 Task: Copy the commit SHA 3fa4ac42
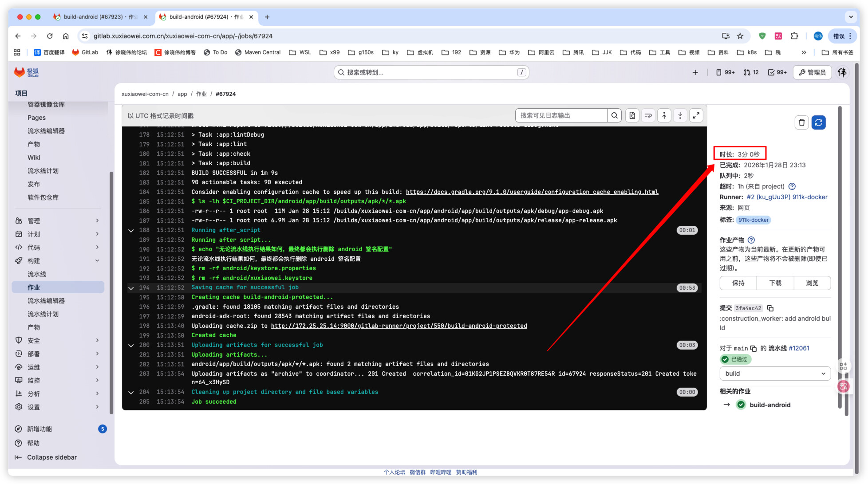pyautogui.click(x=771, y=308)
